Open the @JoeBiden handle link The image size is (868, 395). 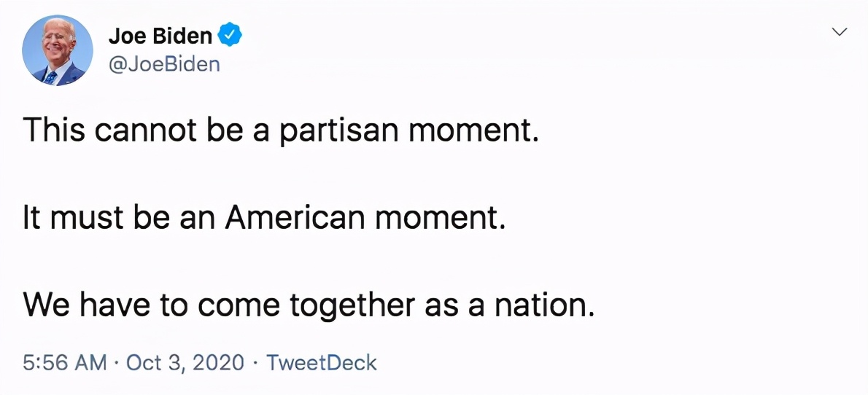tap(164, 64)
